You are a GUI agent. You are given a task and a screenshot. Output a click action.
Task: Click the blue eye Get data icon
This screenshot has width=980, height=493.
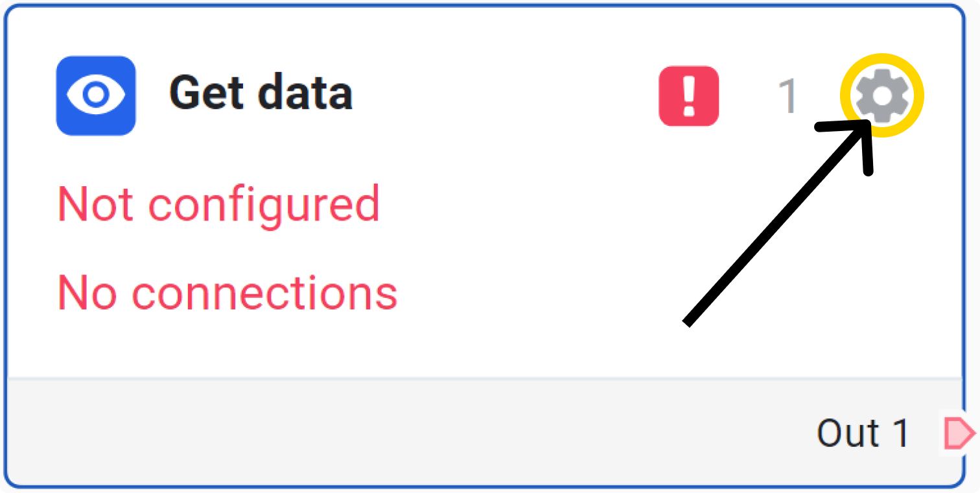pyautogui.click(x=96, y=95)
